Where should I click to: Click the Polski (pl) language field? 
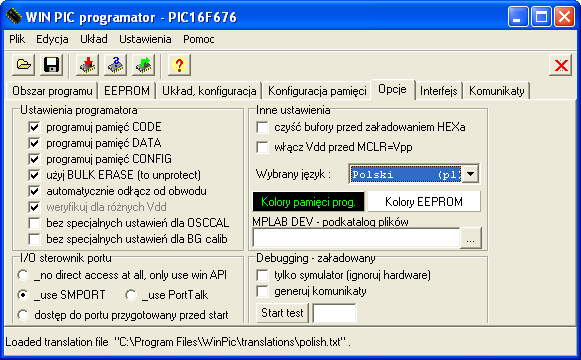tap(406, 174)
